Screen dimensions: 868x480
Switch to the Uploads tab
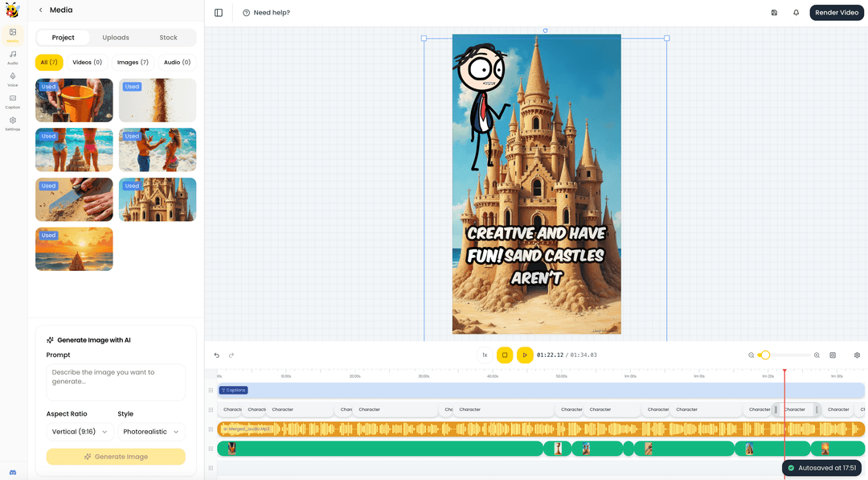pyautogui.click(x=116, y=38)
